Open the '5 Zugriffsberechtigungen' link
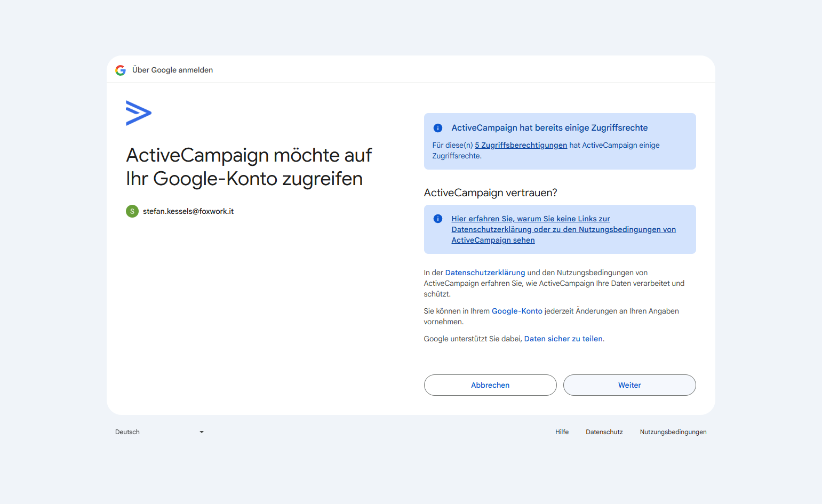Viewport: 822px width, 504px height. click(521, 145)
